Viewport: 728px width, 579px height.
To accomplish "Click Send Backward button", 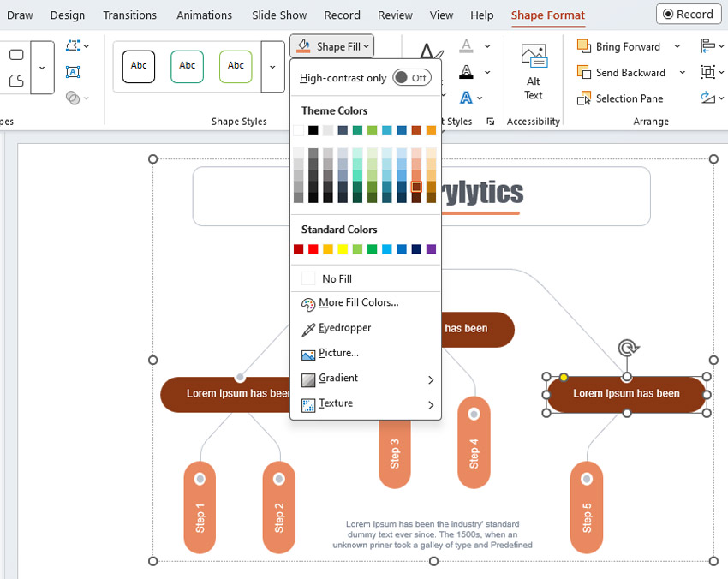I will (621, 73).
